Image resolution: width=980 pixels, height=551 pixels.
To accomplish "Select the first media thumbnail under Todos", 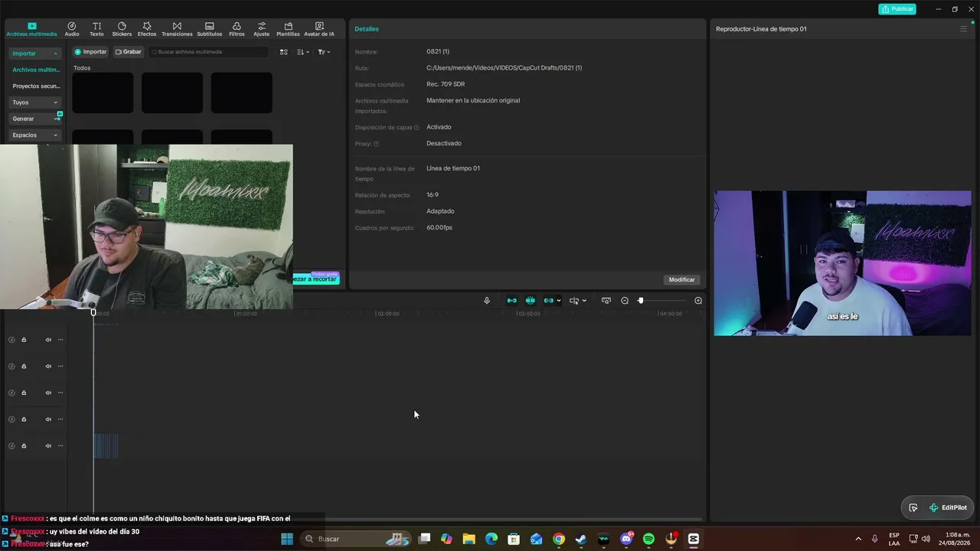I will pyautogui.click(x=103, y=93).
